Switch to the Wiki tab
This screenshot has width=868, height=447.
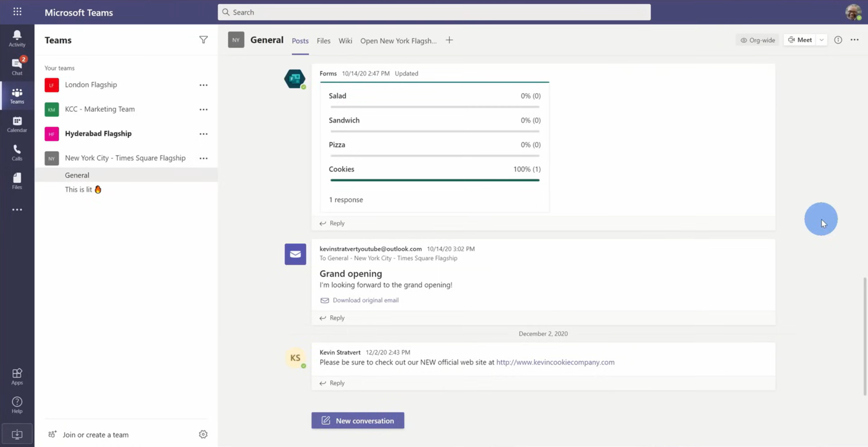click(x=345, y=40)
